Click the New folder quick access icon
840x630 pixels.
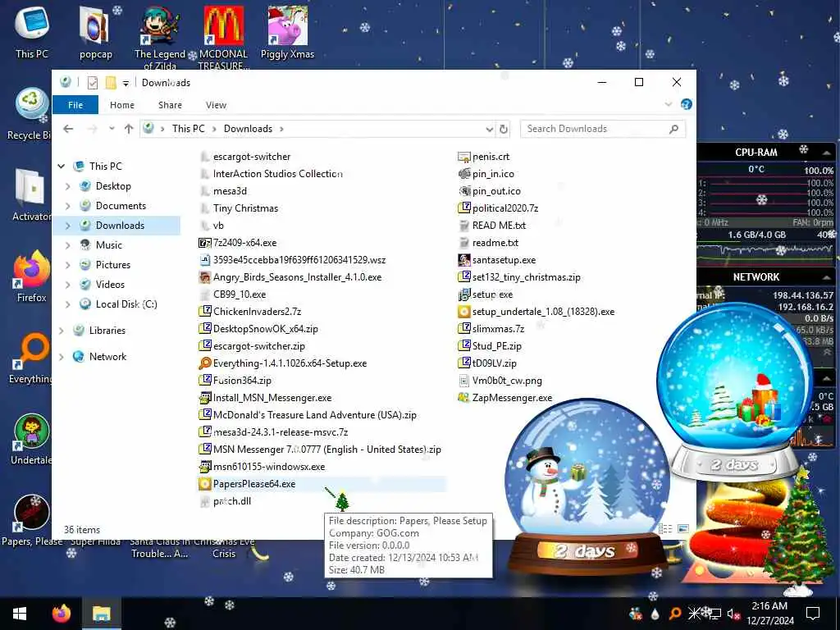tap(111, 83)
